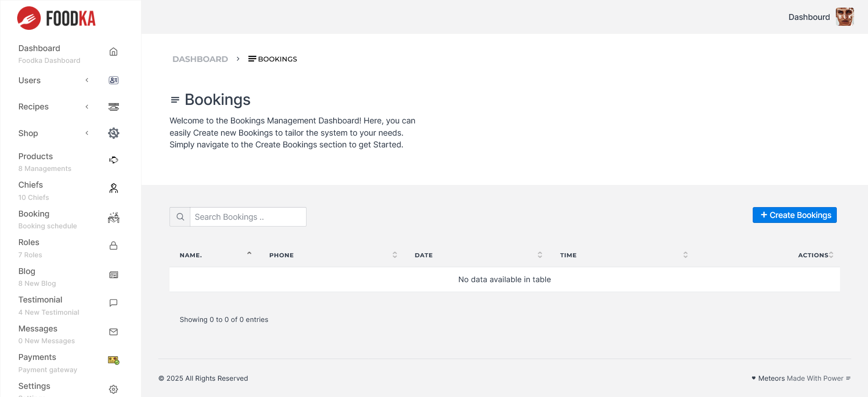Click the Dashboard home icon in sidebar

point(113,52)
